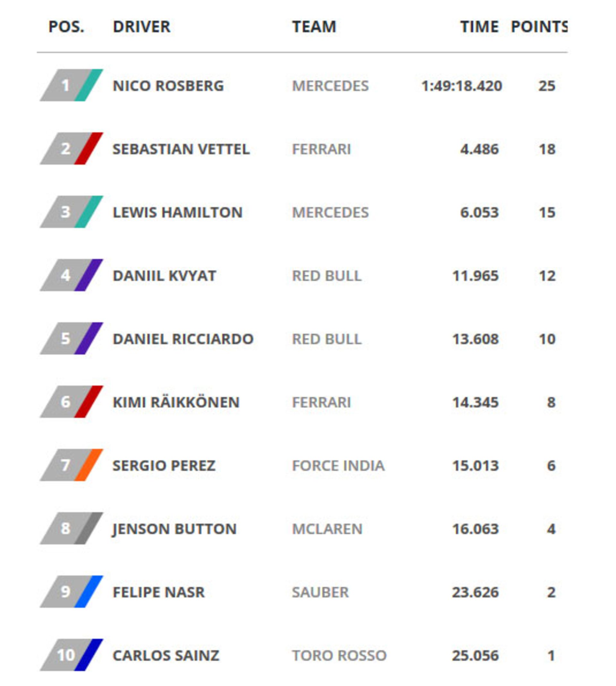Sort by the TIME column header
The height and width of the screenshot is (686, 616).
pos(479,27)
